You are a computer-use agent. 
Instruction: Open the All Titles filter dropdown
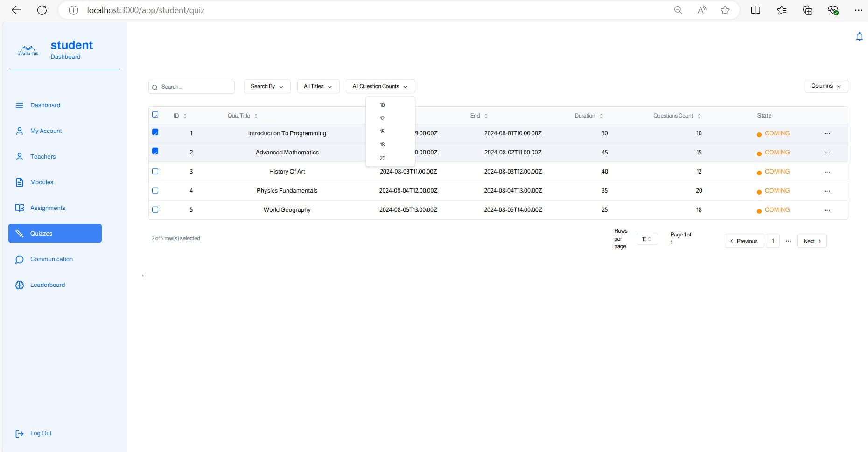(318, 86)
